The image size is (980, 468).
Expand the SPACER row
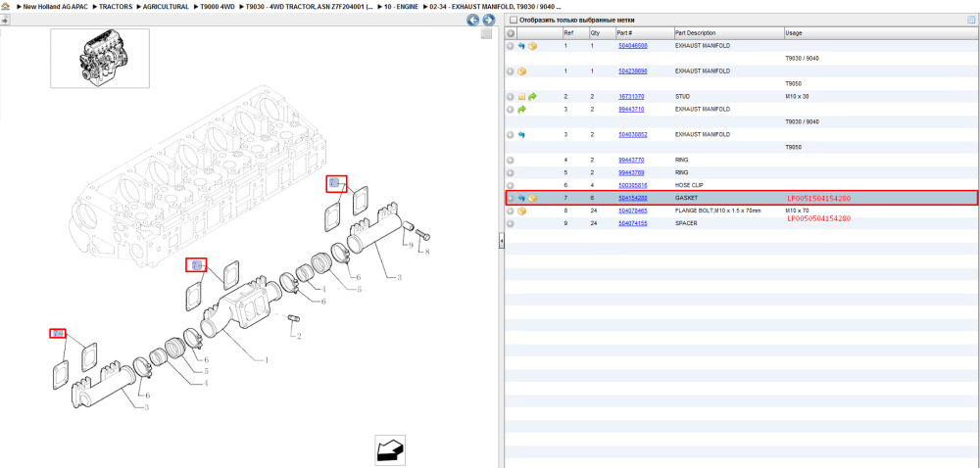point(511,223)
